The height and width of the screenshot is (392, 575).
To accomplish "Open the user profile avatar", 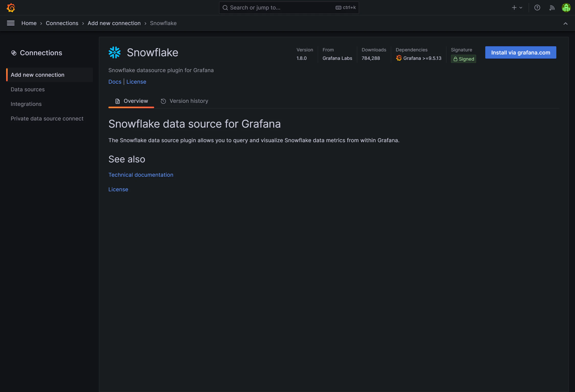I will click(x=566, y=8).
